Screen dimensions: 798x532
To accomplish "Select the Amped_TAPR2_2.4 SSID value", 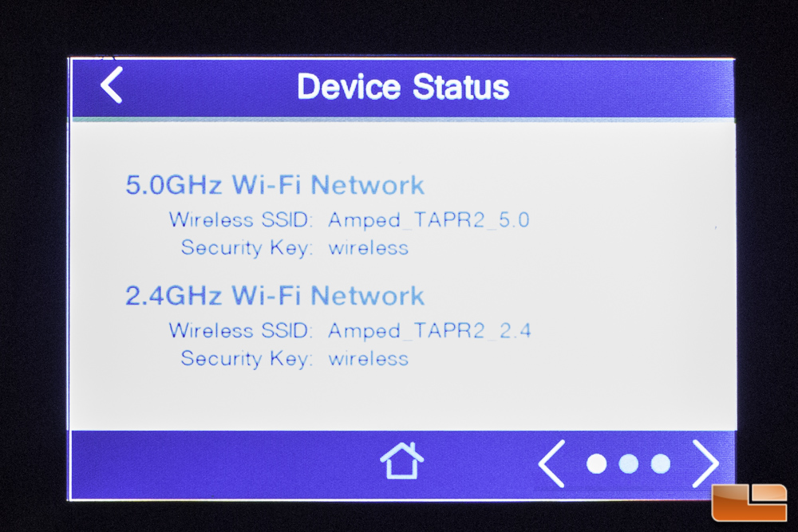I will (x=429, y=331).
